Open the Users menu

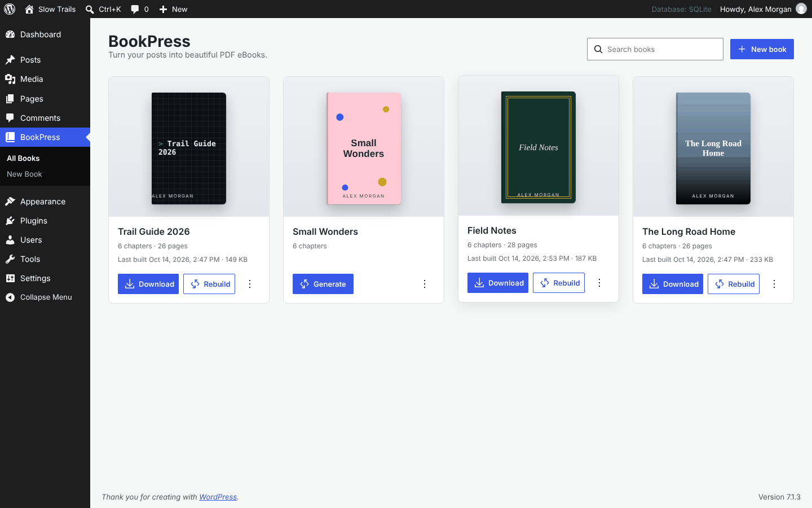(x=45, y=240)
